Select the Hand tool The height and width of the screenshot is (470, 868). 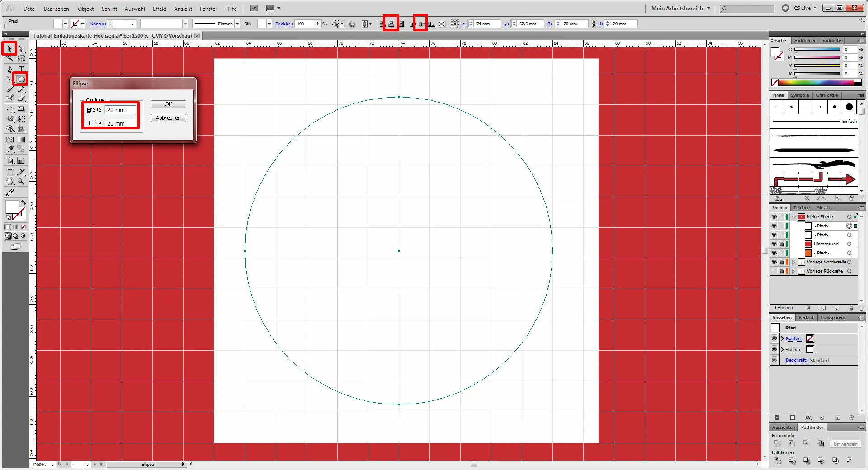[10, 182]
